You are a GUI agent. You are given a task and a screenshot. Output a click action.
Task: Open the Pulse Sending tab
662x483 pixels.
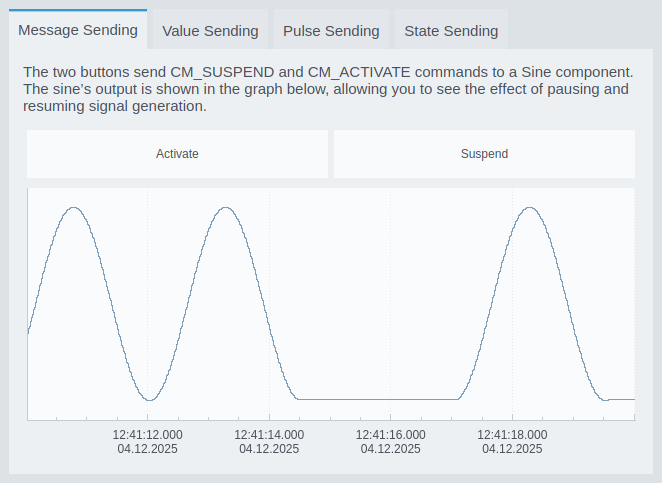pyautogui.click(x=331, y=31)
